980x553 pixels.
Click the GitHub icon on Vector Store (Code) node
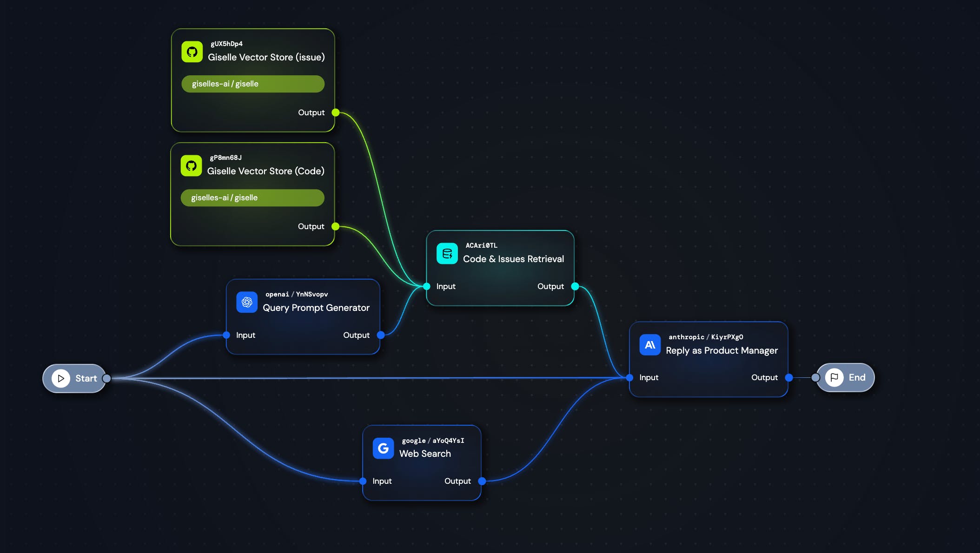point(191,165)
